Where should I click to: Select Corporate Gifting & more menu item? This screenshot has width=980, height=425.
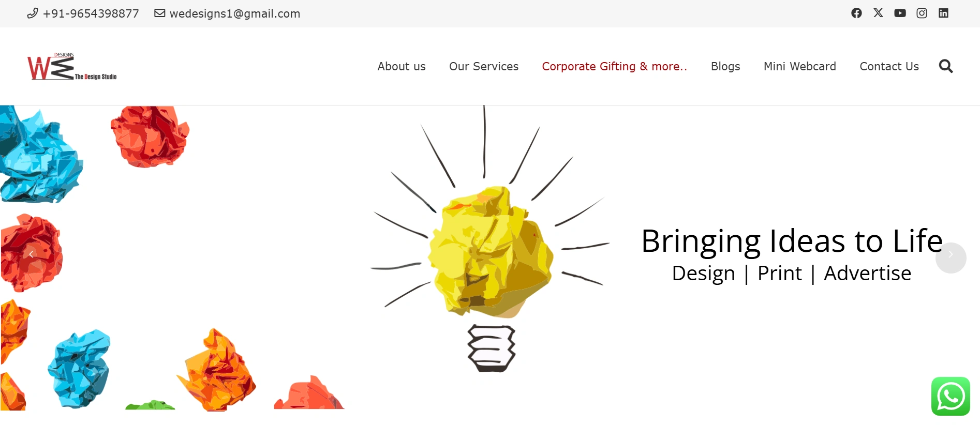tap(614, 67)
